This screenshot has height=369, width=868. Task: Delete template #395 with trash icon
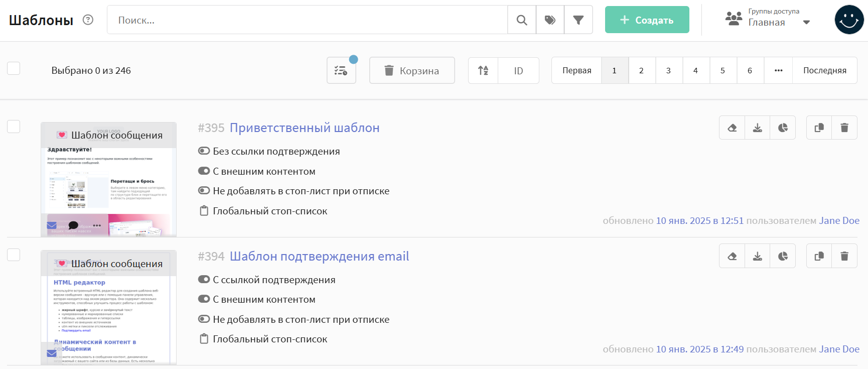(x=844, y=128)
